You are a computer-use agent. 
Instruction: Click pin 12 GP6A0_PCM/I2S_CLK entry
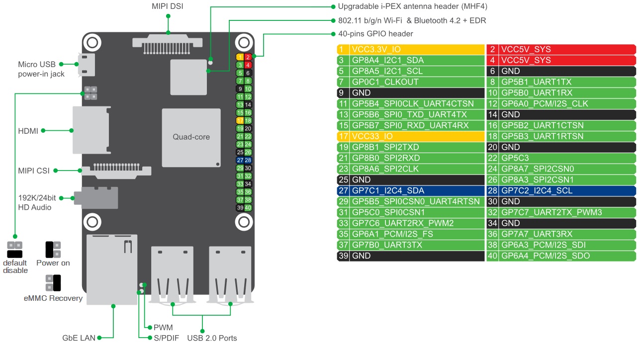[561, 104]
